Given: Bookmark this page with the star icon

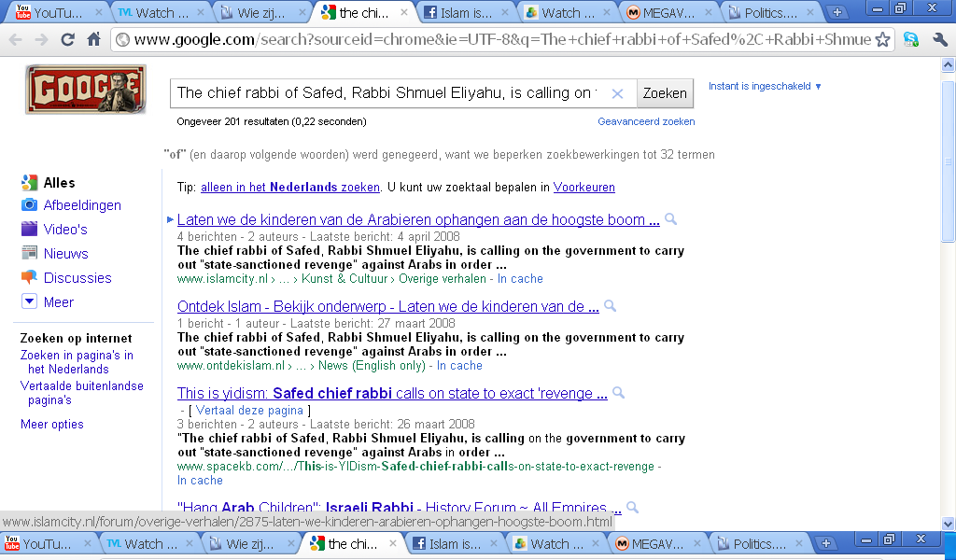Looking at the screenshot, I should tap(882, 39).
